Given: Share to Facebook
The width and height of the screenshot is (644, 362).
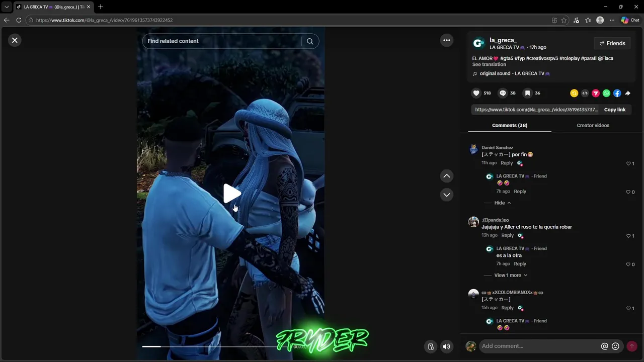Looking at the screenshot, I should [x=617, y=93].
